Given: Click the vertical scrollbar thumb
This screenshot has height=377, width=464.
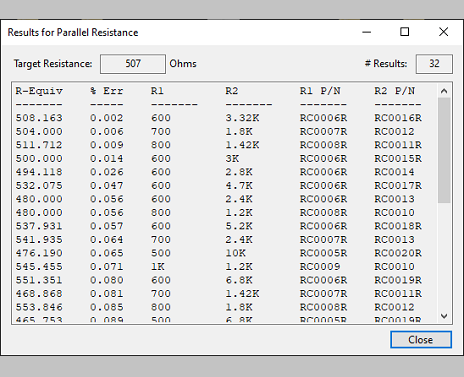Looking at the screenshot, I should 444,150.
